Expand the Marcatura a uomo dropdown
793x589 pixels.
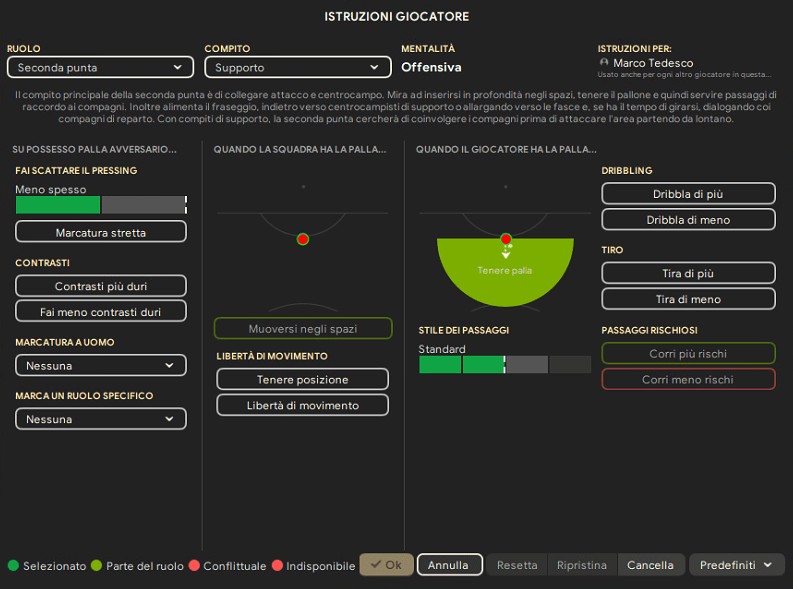coord(101,366)
